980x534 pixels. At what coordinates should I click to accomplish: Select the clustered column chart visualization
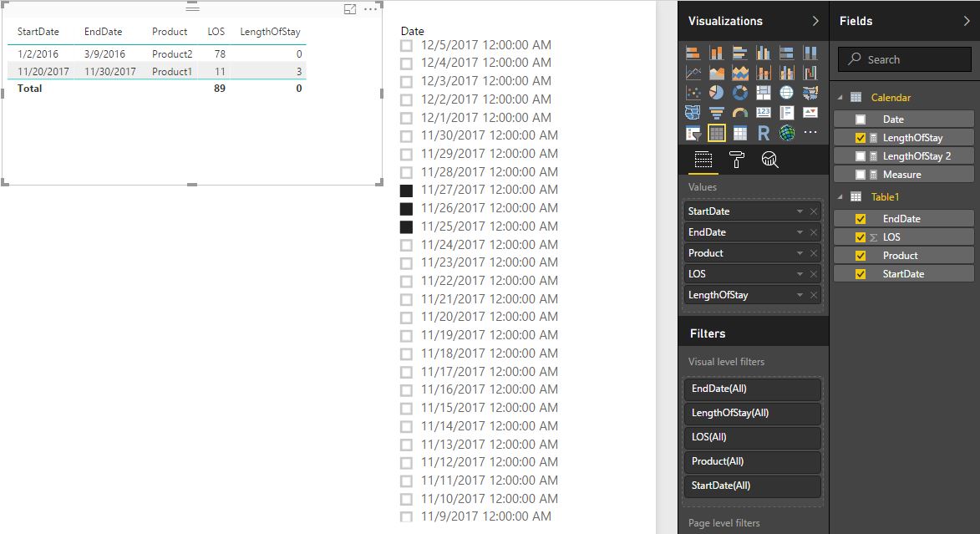[x=763, y=53]
